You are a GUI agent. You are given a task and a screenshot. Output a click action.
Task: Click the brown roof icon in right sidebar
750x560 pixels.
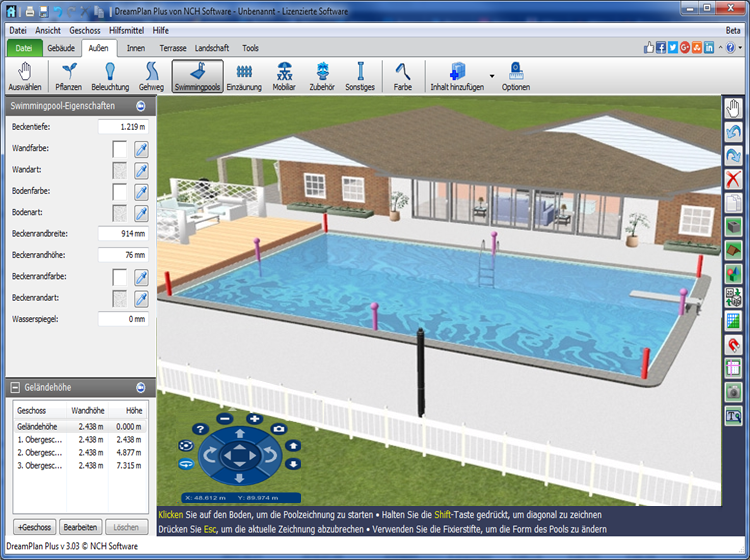point(733,250)
